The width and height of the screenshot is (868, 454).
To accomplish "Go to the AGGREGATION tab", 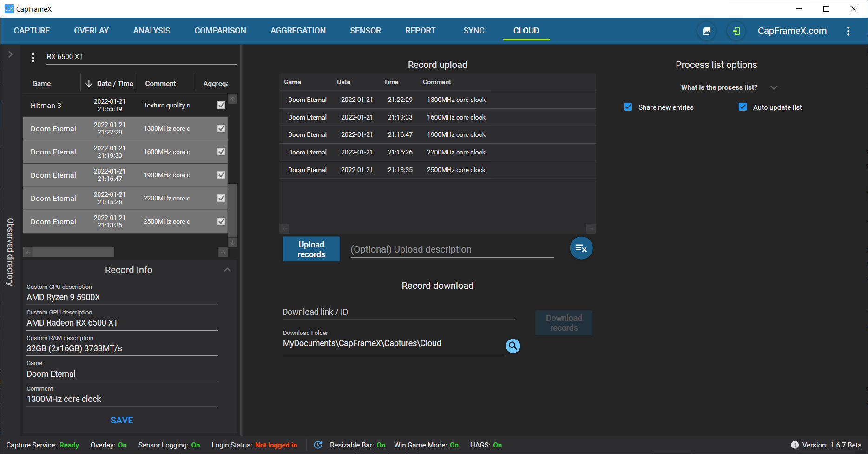I will coord(298,31).
